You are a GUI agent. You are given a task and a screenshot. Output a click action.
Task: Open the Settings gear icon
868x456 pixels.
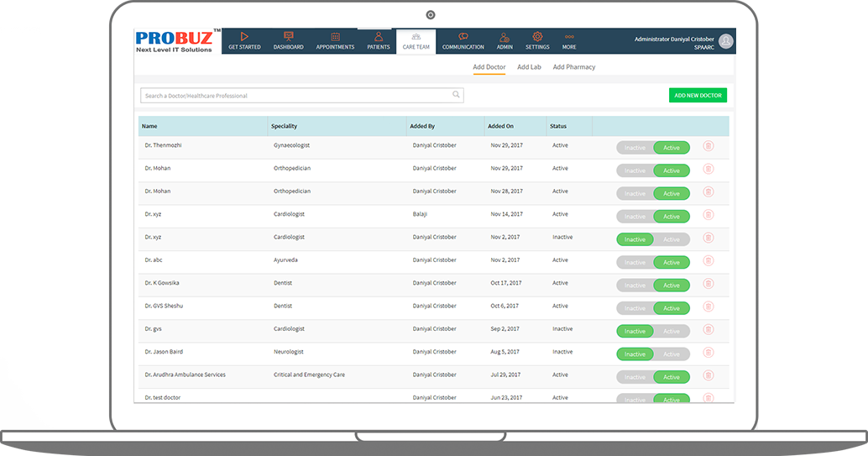point(537,38)
